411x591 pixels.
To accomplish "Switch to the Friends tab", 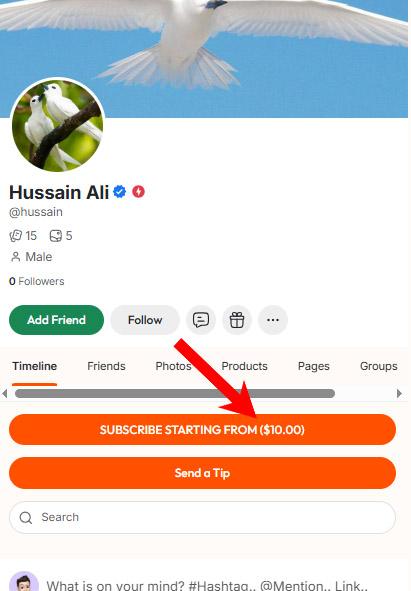I will coord(106,366).
